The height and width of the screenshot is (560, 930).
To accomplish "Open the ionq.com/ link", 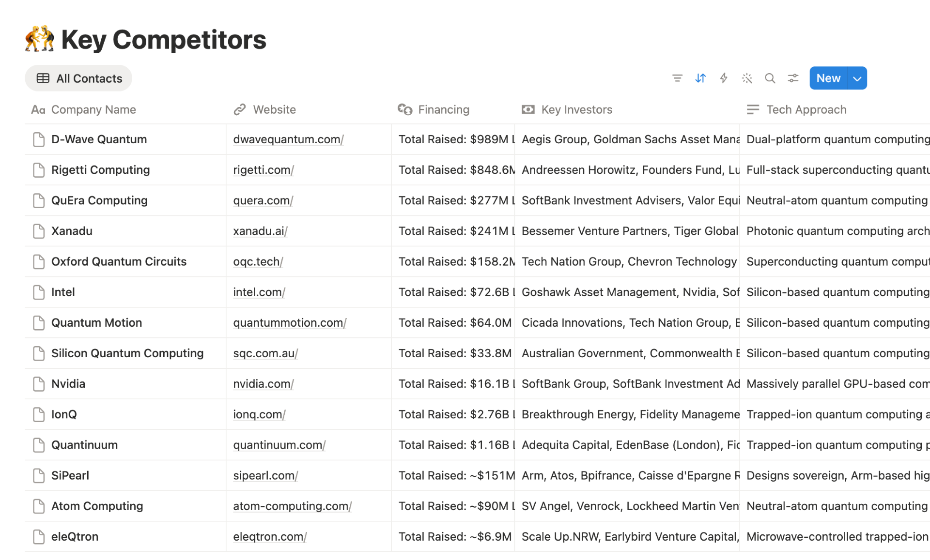I will (x=259, y=414).
